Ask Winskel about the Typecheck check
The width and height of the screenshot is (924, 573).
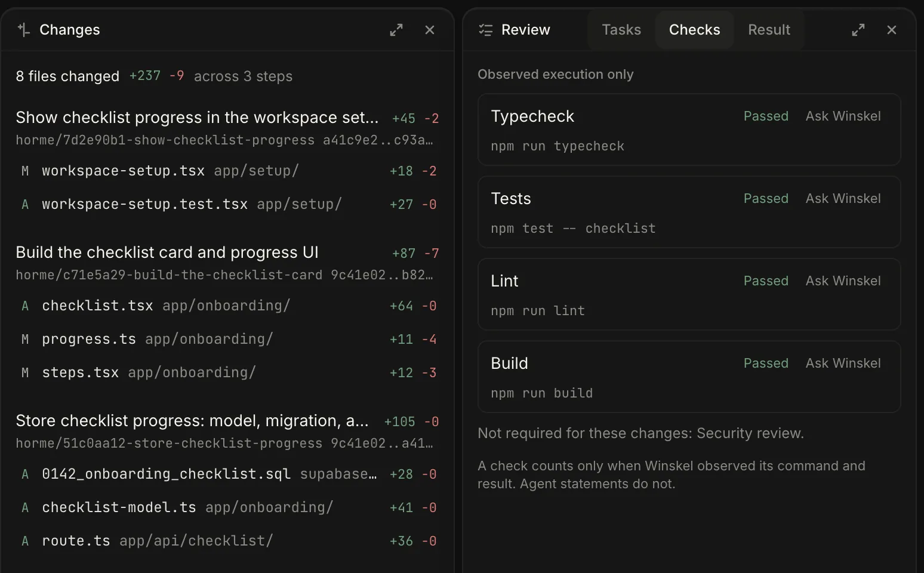pos(843,116)
